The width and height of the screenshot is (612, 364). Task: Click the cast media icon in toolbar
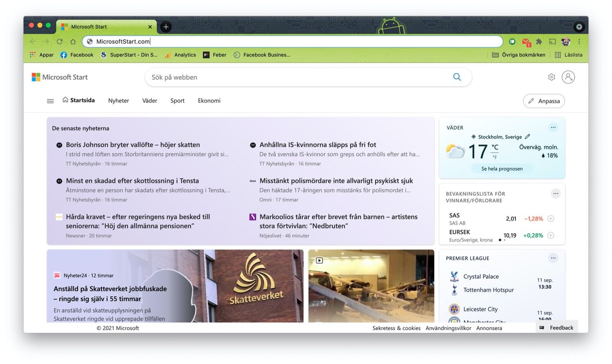pyautogui.click(x=552, y=42)
